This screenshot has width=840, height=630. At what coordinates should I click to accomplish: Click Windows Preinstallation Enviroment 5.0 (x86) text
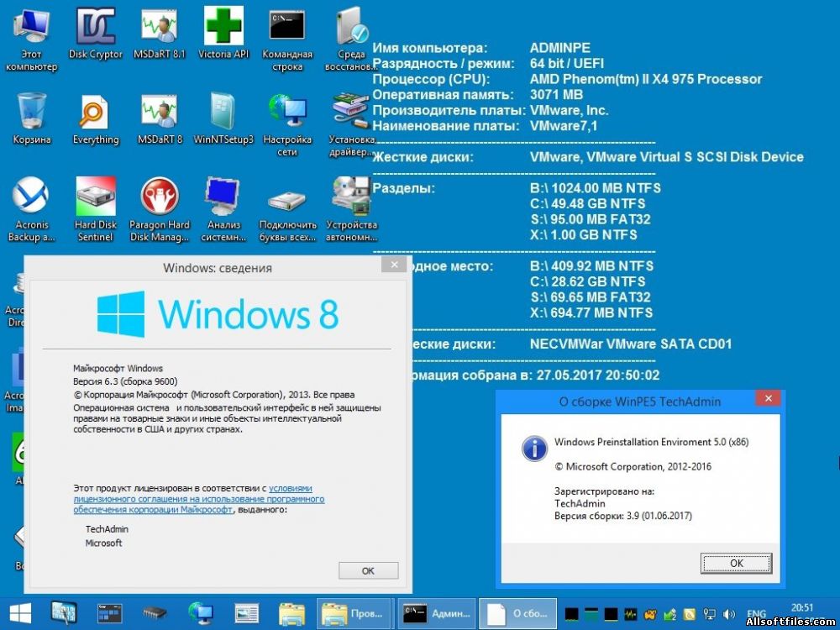652,442
